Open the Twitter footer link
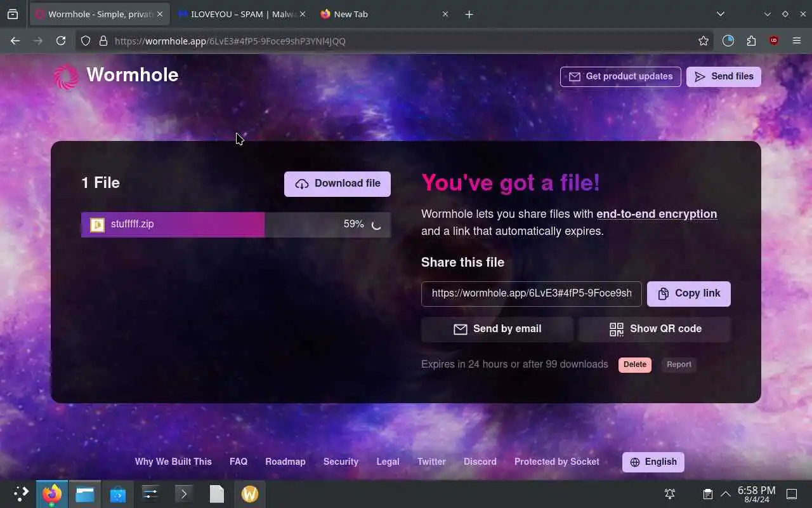This screenshot has width=812, height=508. click(x=431, y=462)
